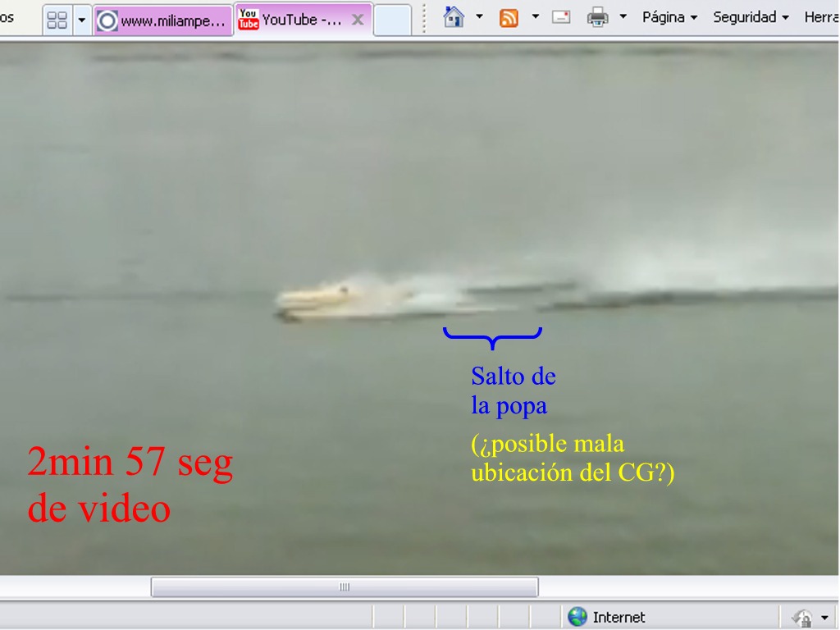Viewport: 840px width, 630px height.
Task: Print the page with the printer icon
Action: (597, 17)
